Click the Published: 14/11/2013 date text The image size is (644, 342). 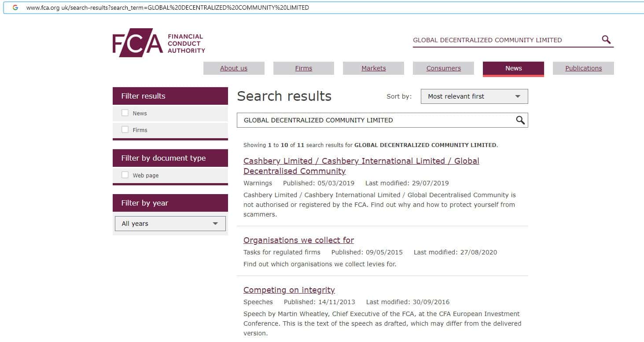pyautogui.click(x=320, y=302)
